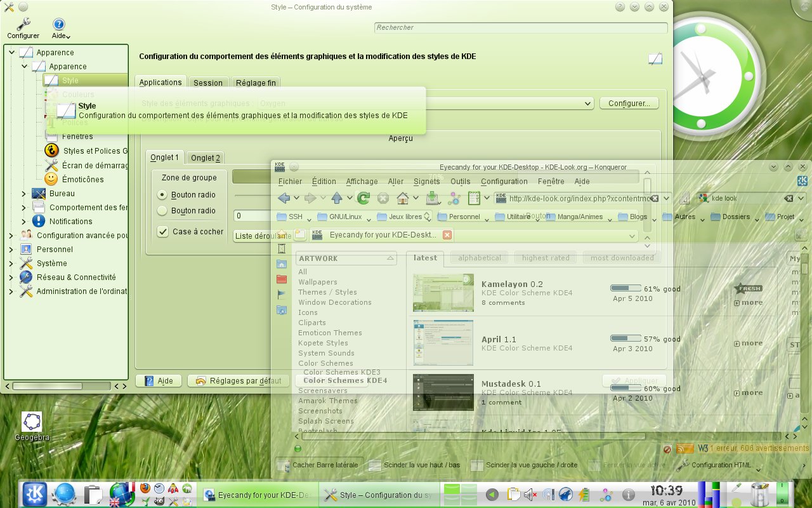
Task: Close the Eyecandy tab with its red X
Action: pos(447,235)
